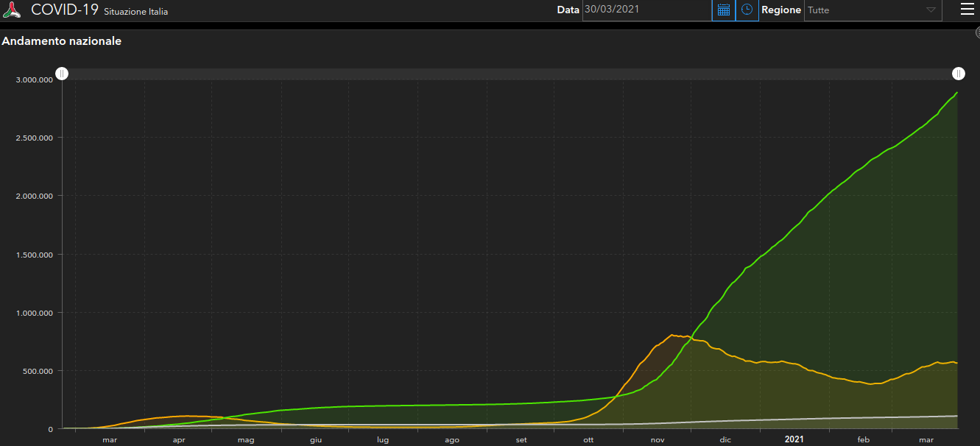Click the clock time icon
This screenshot has width=980, height=446.
pos(747,10)
